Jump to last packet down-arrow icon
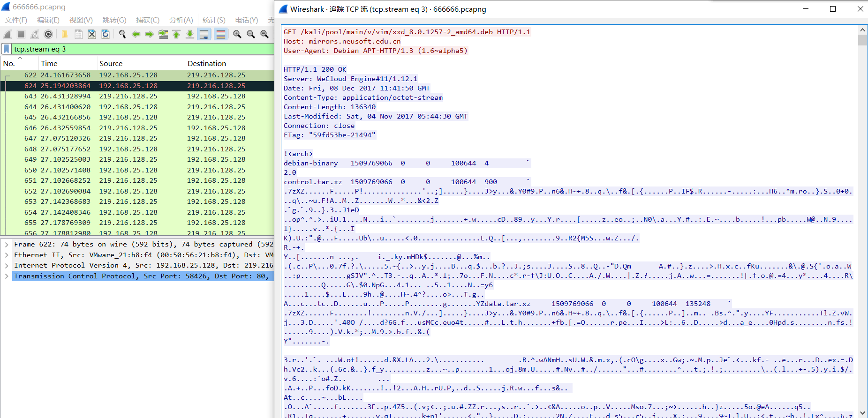This screenshot has height=418, width=868. pyautogui.click(x=190, y=34)
